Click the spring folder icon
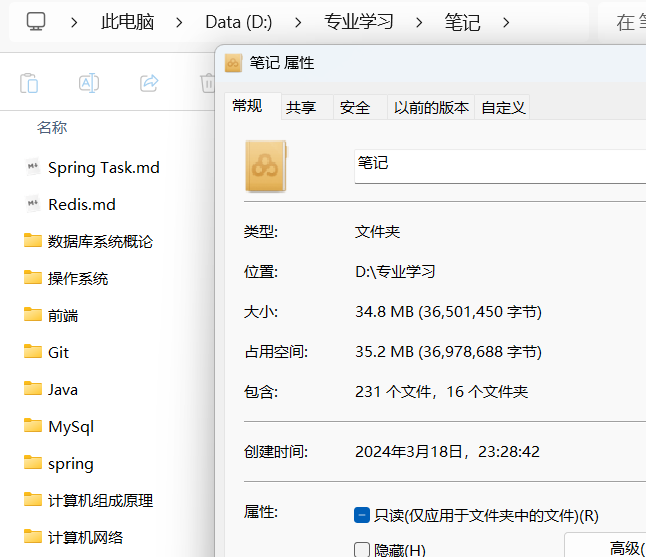The width and height of the screenshot is (646, 557). pyautogui.click(x=33, y=463)
